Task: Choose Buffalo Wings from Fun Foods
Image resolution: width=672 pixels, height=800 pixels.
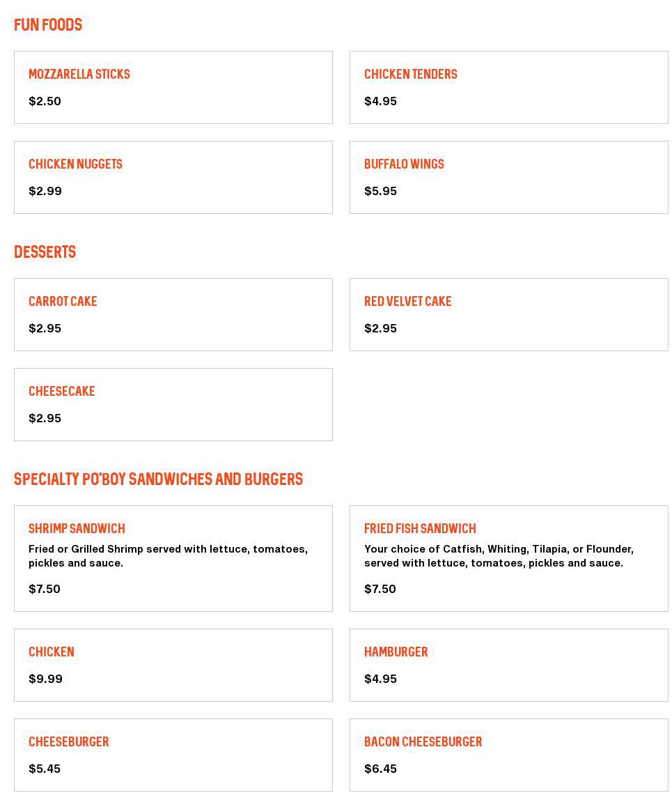Action: pos(508,177)
